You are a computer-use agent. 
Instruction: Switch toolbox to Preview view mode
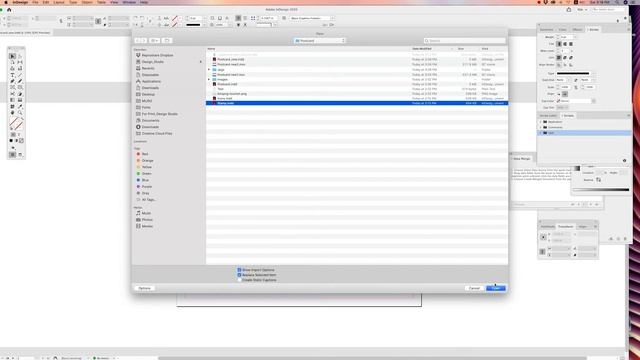(20, 155)
